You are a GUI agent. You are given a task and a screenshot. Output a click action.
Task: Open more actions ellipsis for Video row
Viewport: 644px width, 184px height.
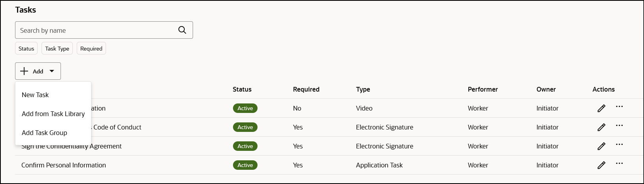619,107
